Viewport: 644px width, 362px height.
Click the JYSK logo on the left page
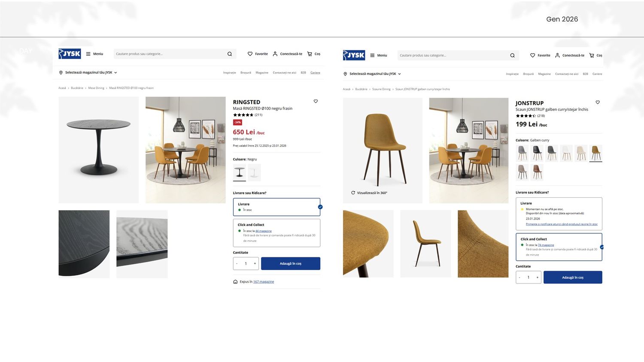(x=70, y=54)
